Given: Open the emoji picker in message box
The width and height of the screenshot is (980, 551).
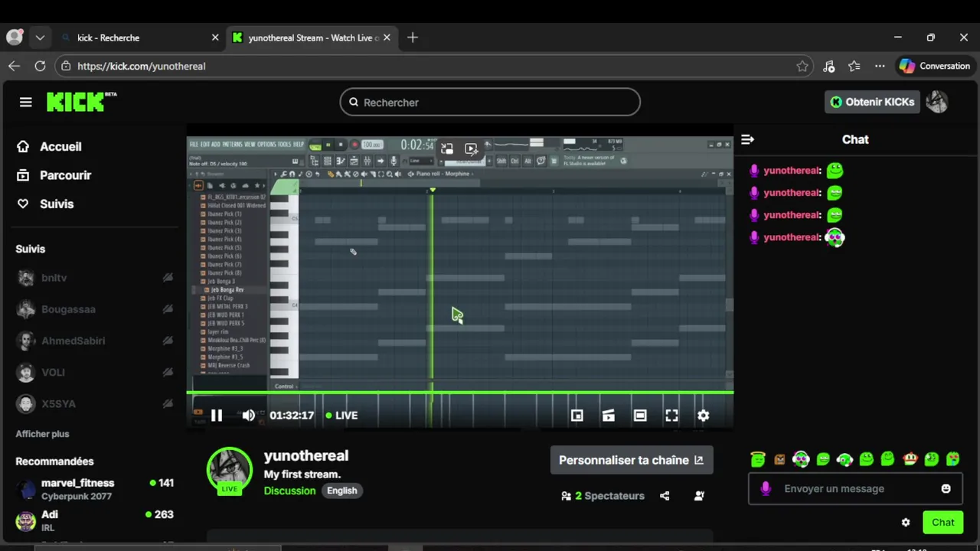Looking at the screenshot, I should [946, 488].
